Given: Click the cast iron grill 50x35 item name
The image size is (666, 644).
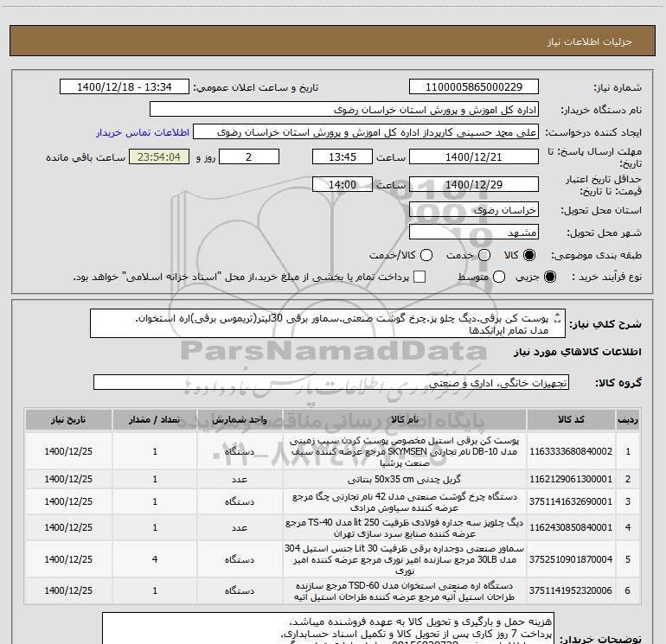Looking at the screenshot, I should coord(405,479).
